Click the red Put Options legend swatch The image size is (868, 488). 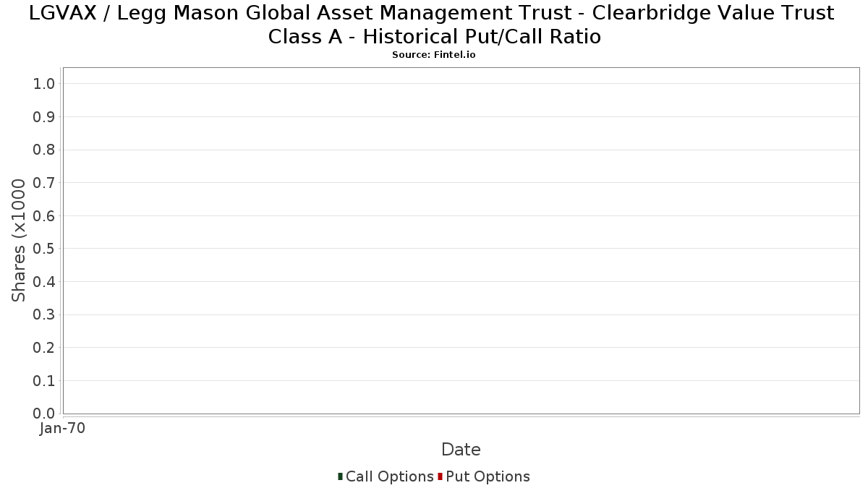pyautogui.click(x=440, y=476)
